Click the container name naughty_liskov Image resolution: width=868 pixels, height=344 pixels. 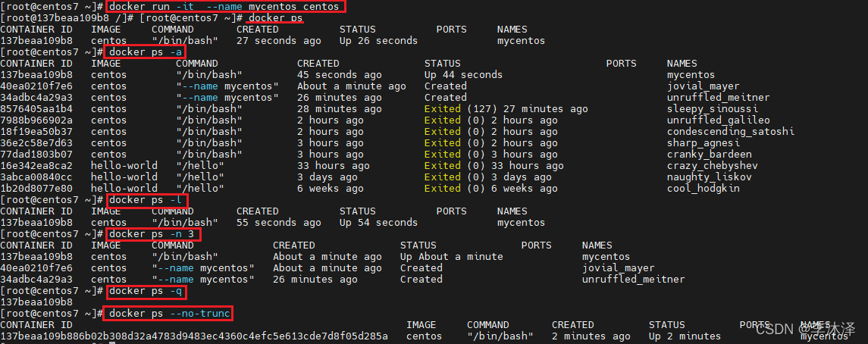pyautogui.click(x=710, y=177)
